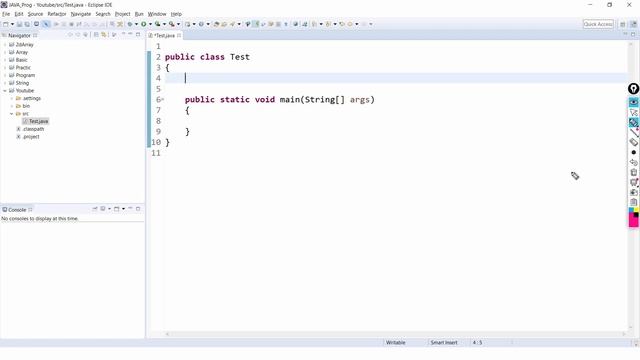
Task: Open the Source menu
Action: (x=35, y=14)
